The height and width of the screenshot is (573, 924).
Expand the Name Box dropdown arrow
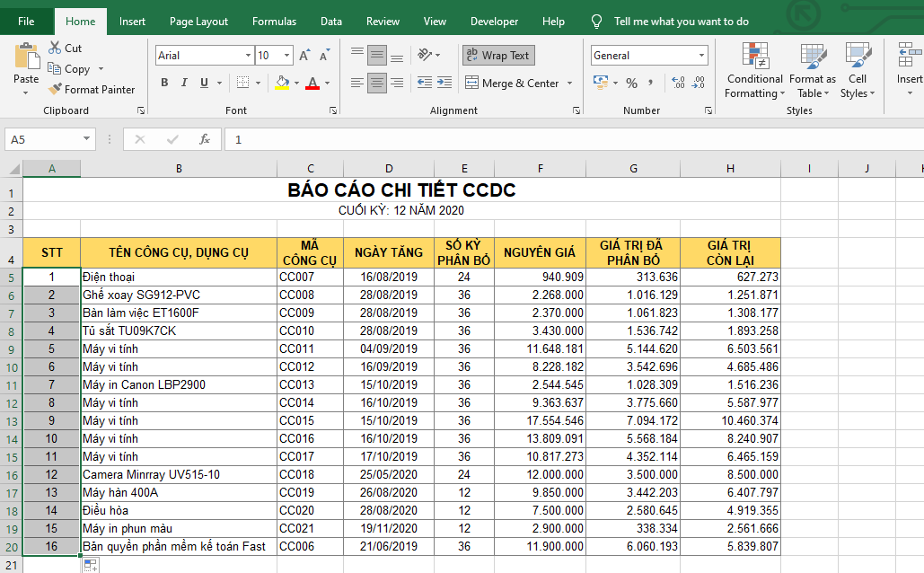[87, 139]
